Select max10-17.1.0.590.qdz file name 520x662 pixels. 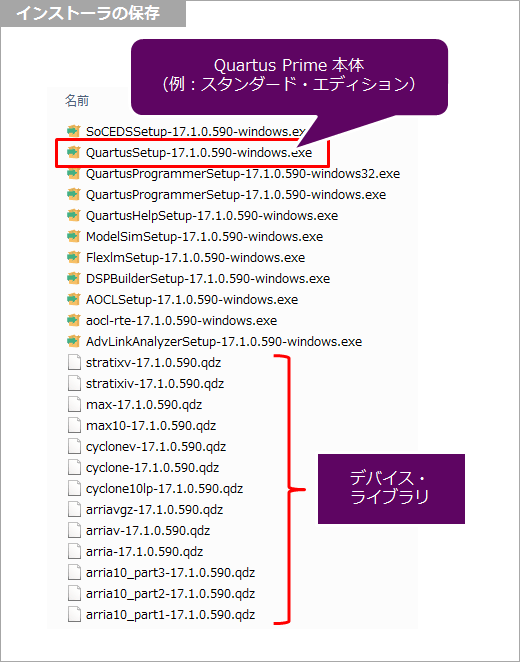pyautogui.click(x=151, y=426)
